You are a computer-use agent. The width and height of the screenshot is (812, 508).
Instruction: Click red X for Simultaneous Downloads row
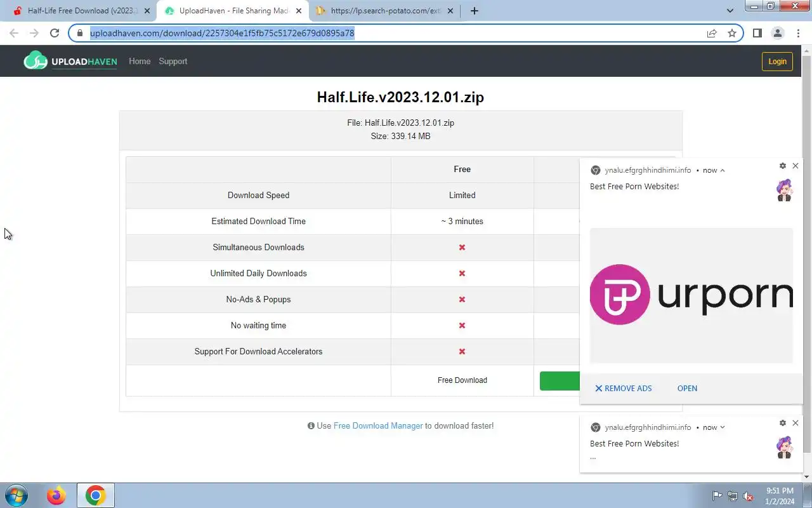coord(462,247)
